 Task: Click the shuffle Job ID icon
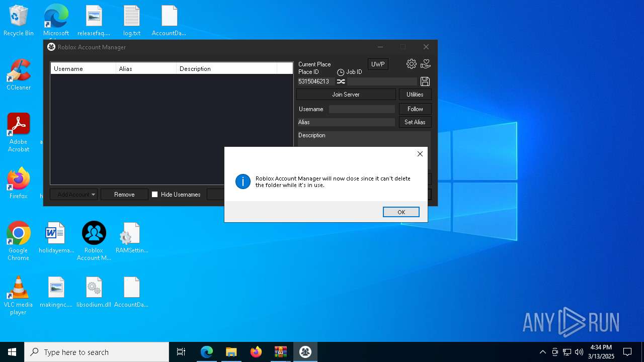click(341, 81)
